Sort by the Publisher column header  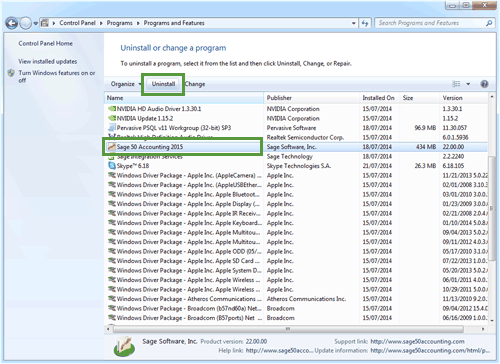click(x=312, y=98)
